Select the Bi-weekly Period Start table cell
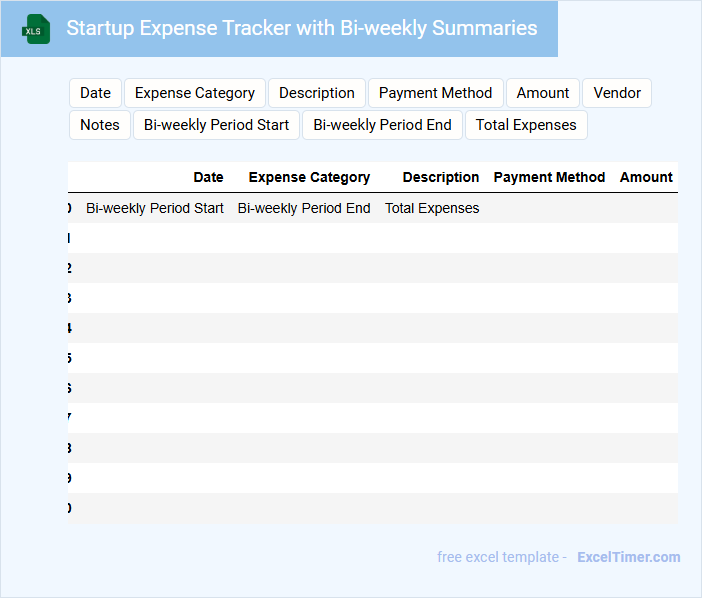The height and width of the screenshot is (598, 702). click(x=155, y=208)
